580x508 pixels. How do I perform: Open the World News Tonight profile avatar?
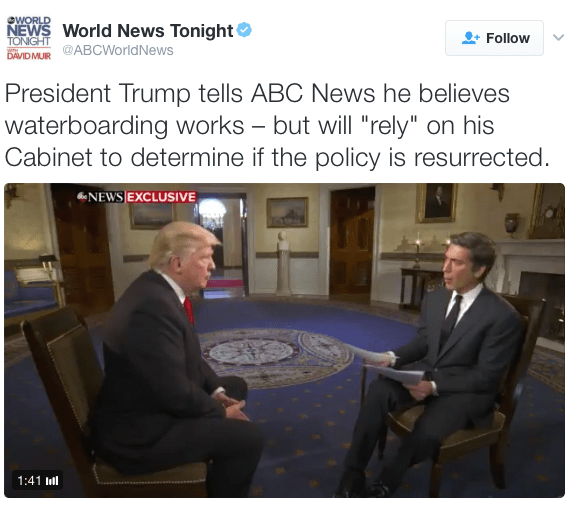pyautogui.click(x=28, y=38)
